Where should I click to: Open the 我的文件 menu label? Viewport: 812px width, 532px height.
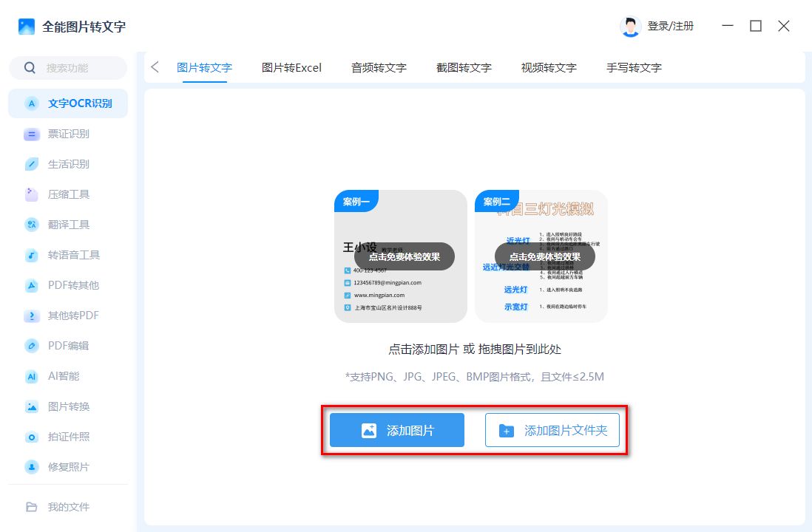tap(69, 507)
